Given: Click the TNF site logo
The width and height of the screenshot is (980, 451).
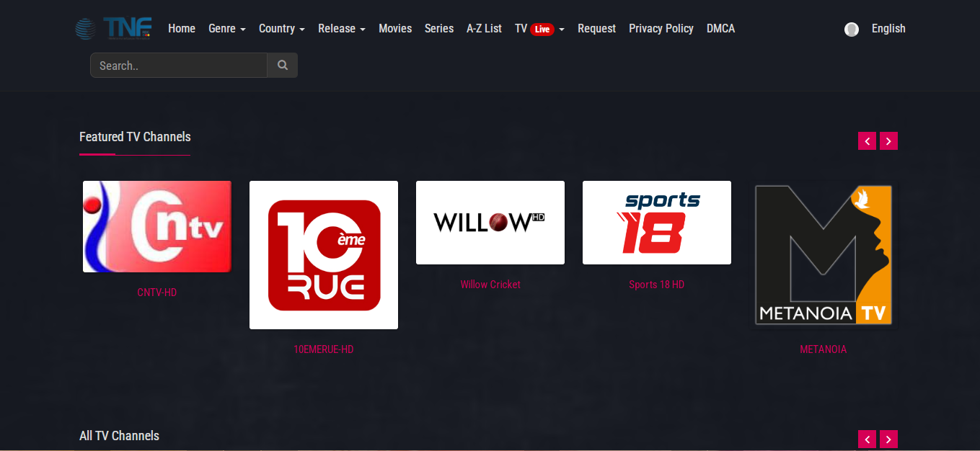Looking at the screenshot, I should [113, 29].
